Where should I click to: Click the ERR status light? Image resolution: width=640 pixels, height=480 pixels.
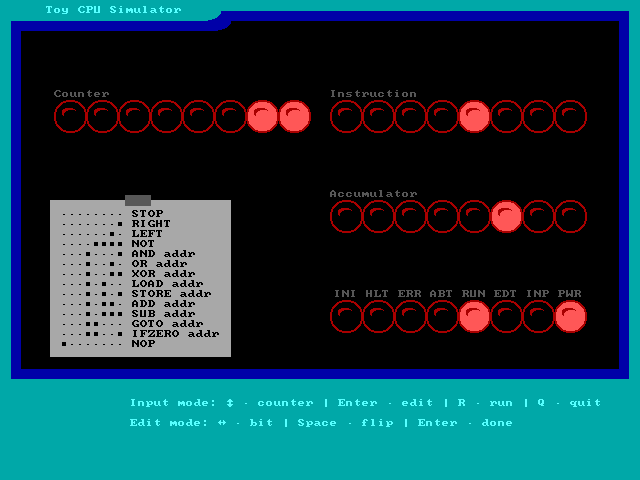click(410, 317)
